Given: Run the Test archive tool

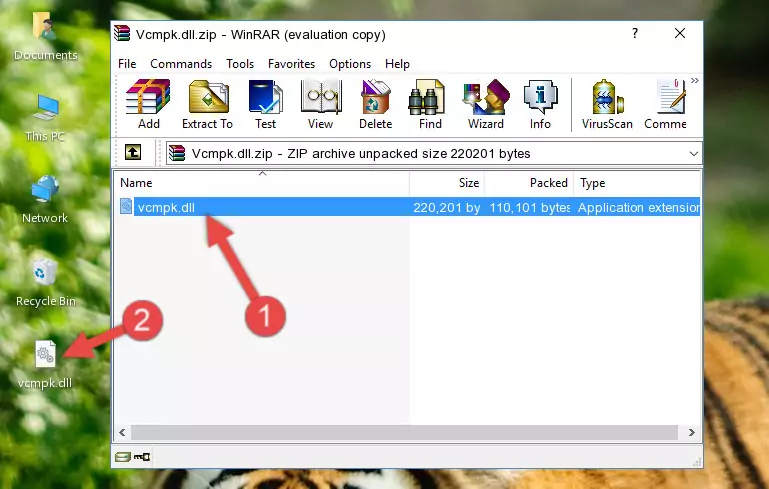Looking at the screenshot, I should coord(265,104).
